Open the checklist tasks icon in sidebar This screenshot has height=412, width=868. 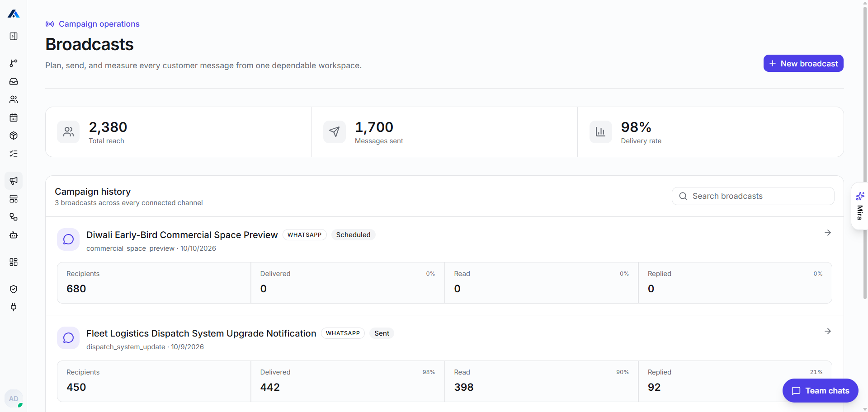pos(14,154)
